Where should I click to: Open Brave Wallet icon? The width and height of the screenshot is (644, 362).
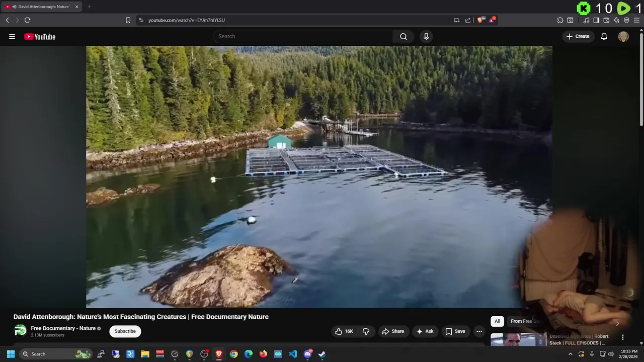(606, 20)
